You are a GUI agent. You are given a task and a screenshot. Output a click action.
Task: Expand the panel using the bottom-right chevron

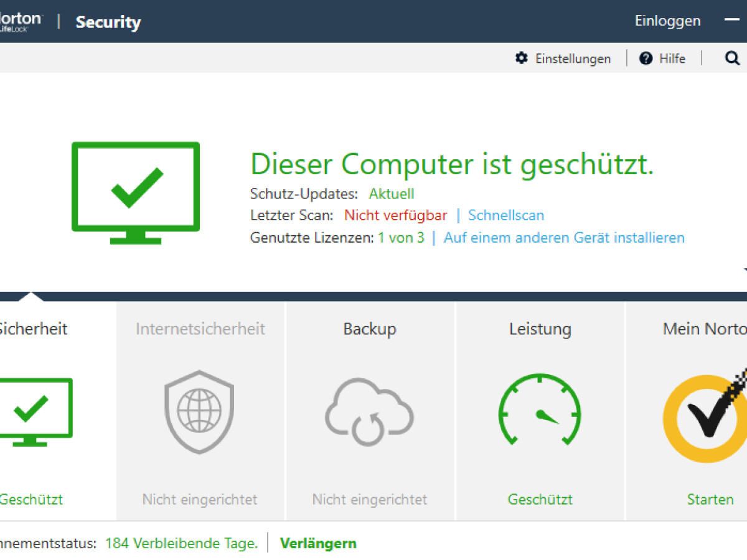point(743,269)
